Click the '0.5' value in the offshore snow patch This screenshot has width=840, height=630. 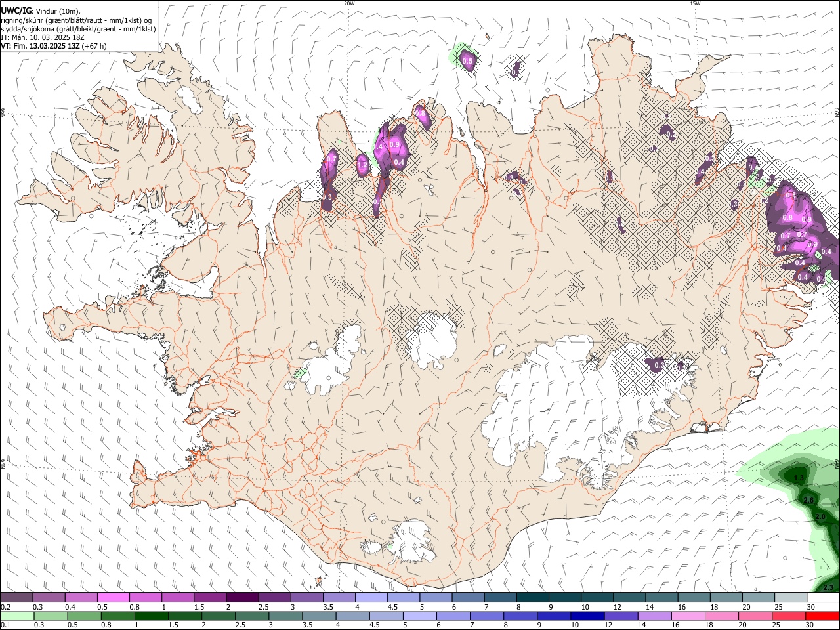[468, 61]
